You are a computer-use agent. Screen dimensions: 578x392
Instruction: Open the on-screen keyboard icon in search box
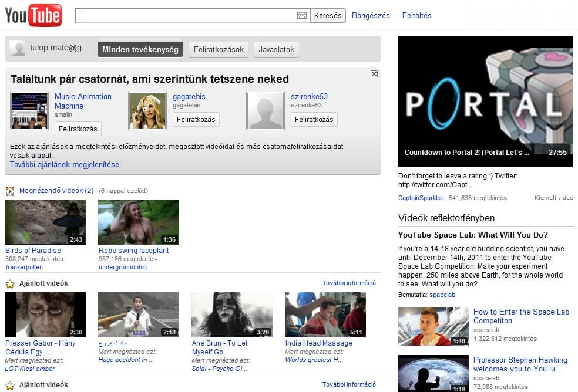[301, 15]
